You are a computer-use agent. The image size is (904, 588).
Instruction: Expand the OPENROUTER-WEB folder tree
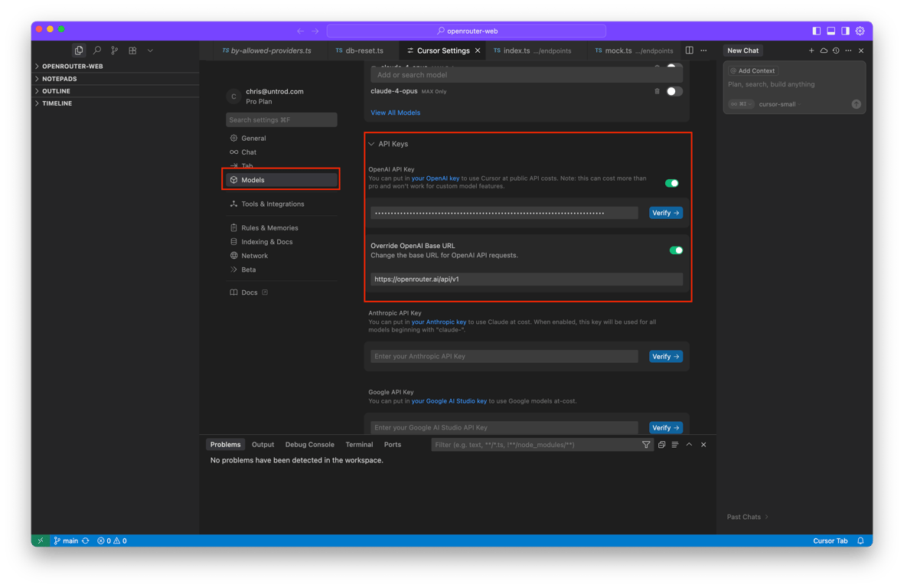click(x=72, y=67)
